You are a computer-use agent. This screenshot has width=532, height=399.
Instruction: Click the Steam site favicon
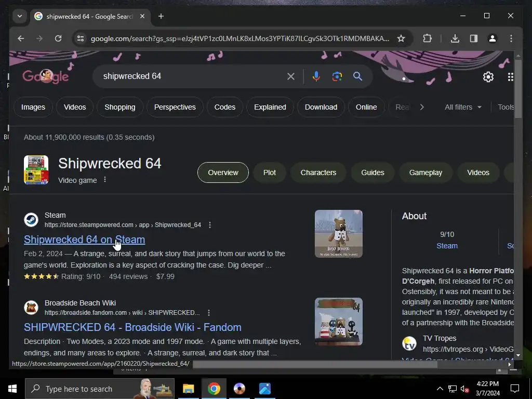pos(31,220)
